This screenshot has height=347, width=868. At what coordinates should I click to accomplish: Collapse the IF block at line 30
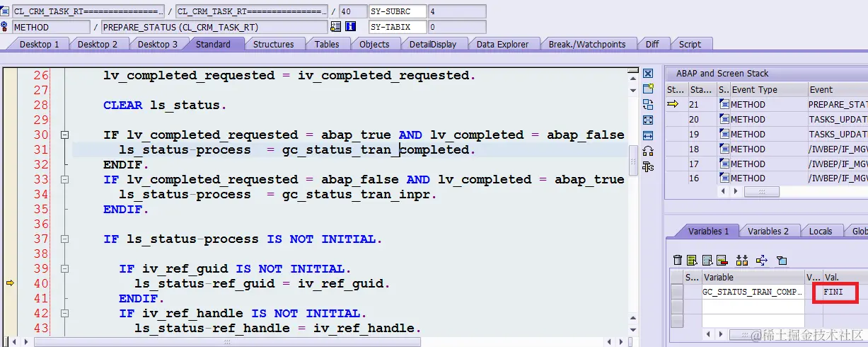tap(65, 135)
